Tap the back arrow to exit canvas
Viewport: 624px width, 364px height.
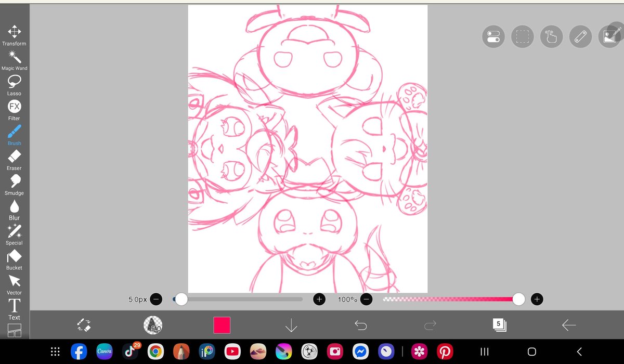pos(569,326)
